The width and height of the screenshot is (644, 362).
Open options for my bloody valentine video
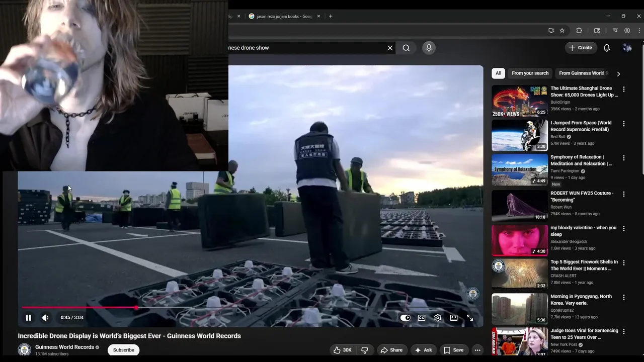coord(624,229)
